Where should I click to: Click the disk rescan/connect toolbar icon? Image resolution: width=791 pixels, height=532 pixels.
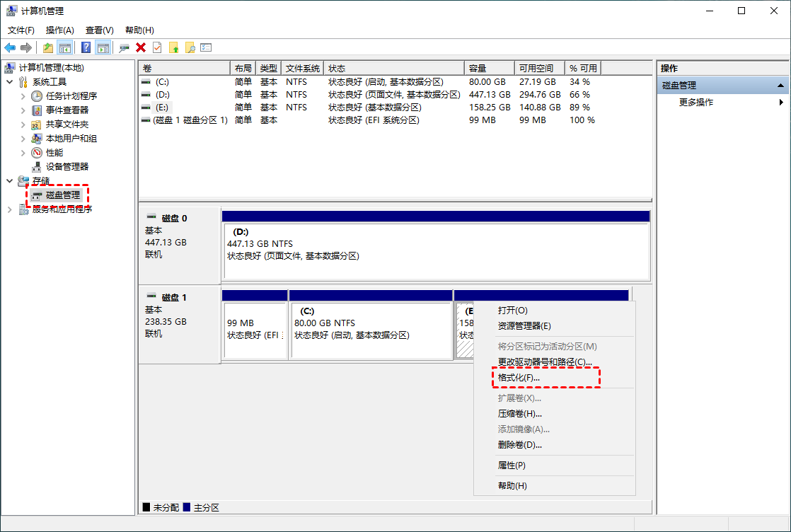pyautogui.click(x=124, y=48)
